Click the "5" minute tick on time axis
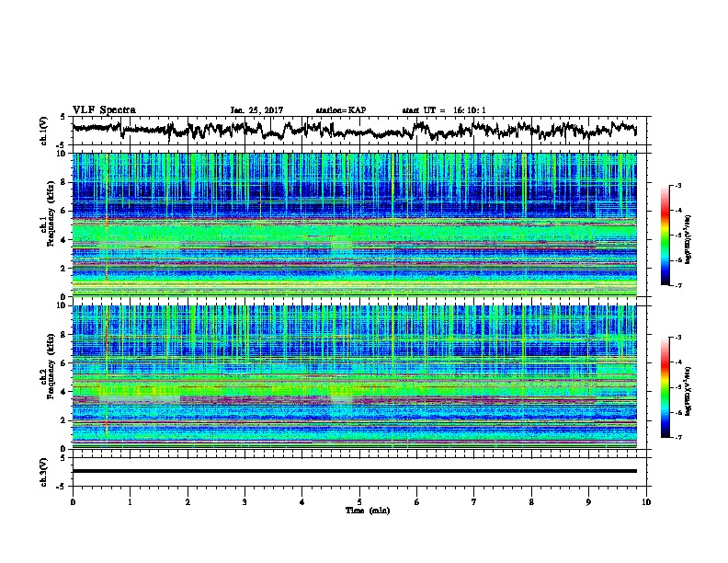728x563 pixels. click(x=359, y=501)
